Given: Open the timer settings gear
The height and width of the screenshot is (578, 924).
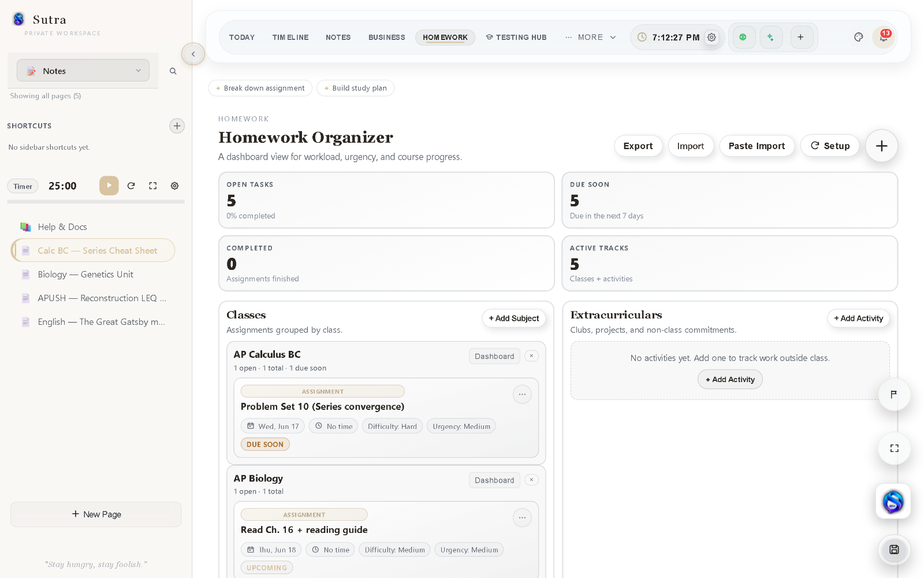Looking at the screenshot, I should point(174,186).
